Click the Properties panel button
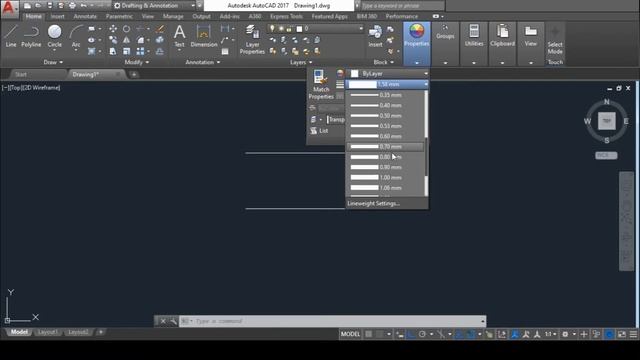The image size is (640, 360). (x=417, y=43)
